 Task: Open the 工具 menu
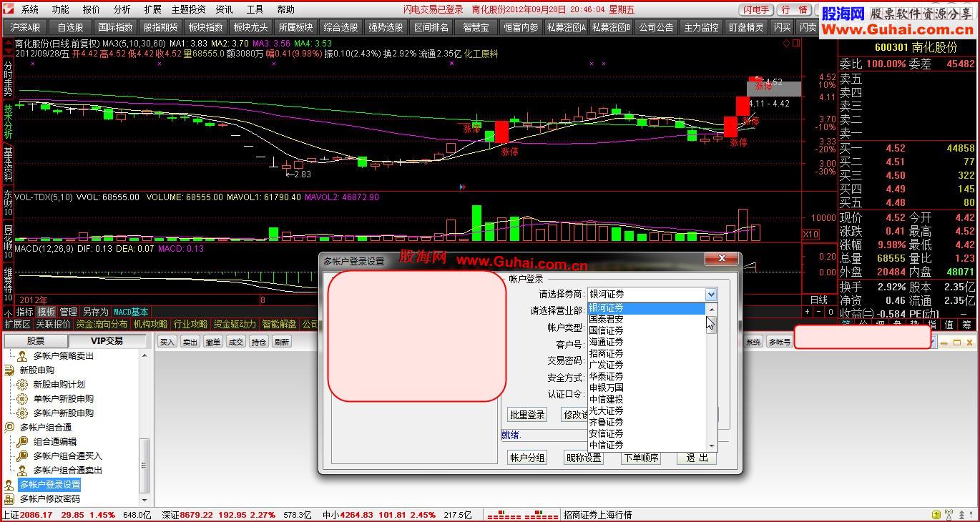(255, 9)
